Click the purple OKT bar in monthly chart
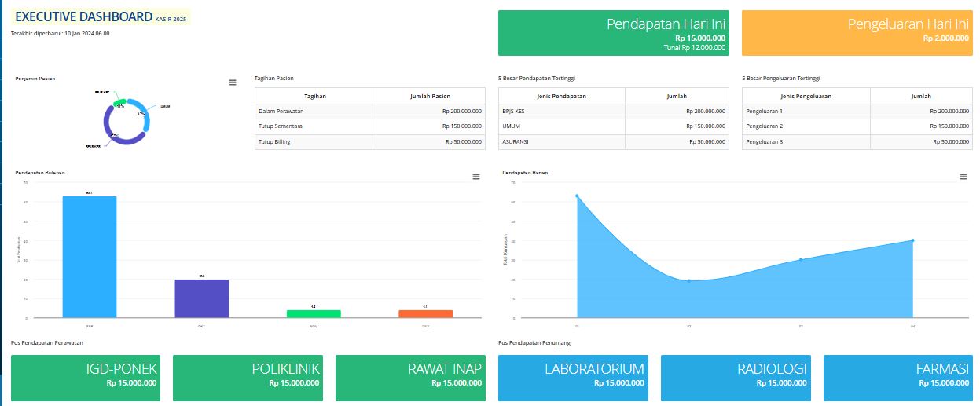The width and height of the screenshot is (980, 406). [x=202, y=298]
